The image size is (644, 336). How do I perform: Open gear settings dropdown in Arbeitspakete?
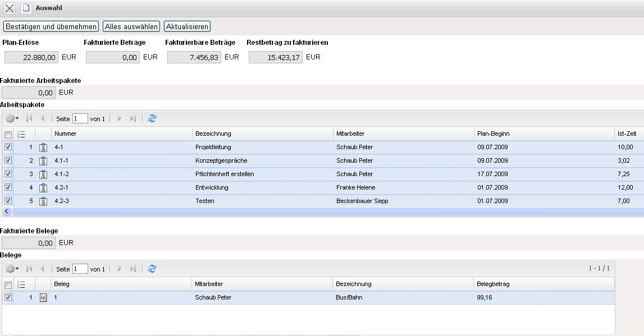(x=12, y=118)
